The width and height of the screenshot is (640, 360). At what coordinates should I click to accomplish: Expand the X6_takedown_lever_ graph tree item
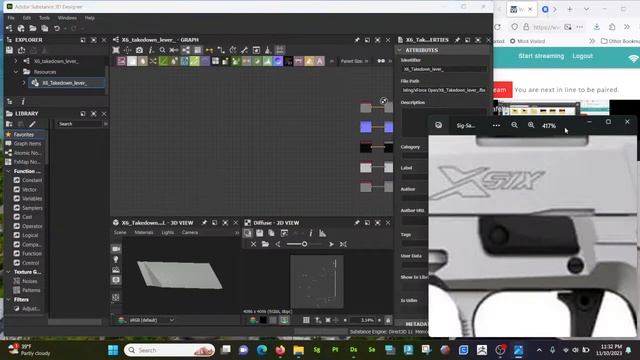point(16,61)
